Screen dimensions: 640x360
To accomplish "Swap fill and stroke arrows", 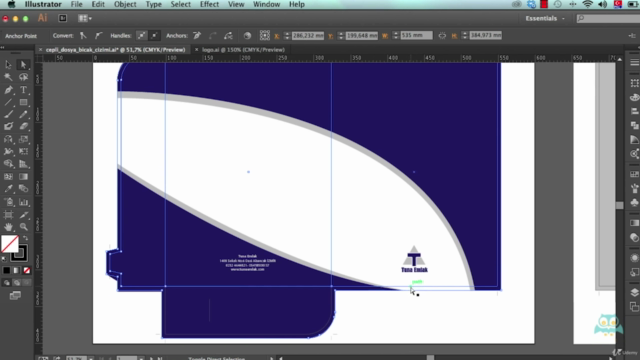I will 25,238.
